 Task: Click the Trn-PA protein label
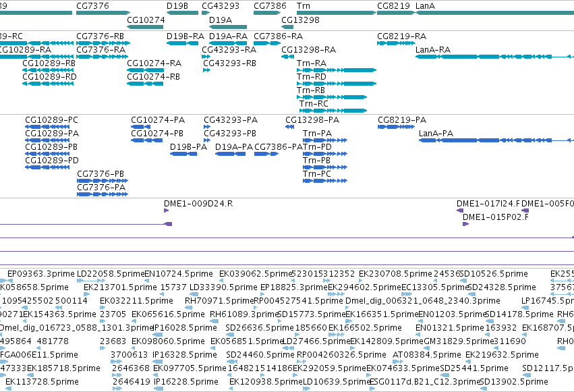317,134
